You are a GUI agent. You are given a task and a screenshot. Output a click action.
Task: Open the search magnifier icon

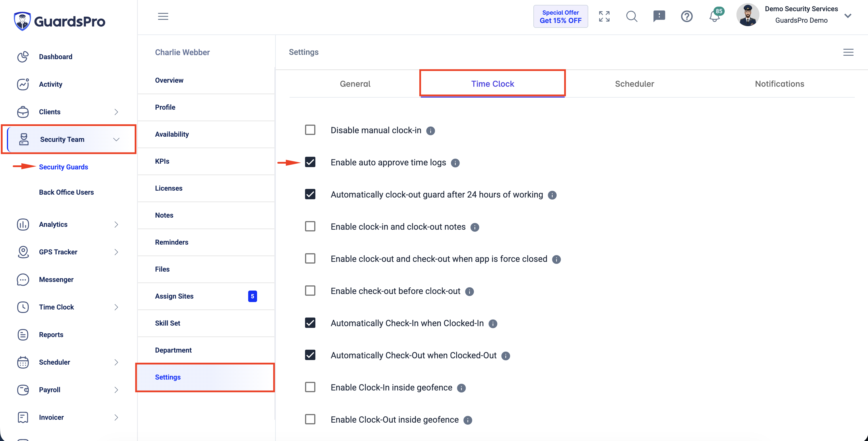632,16
